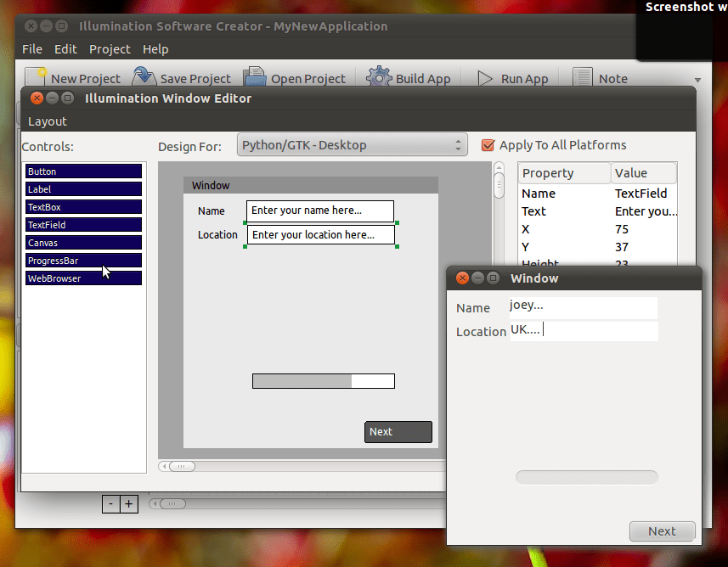The image size is (728, 567).
Task: Click the progress bar in design canvas
Action: point(324,381)
